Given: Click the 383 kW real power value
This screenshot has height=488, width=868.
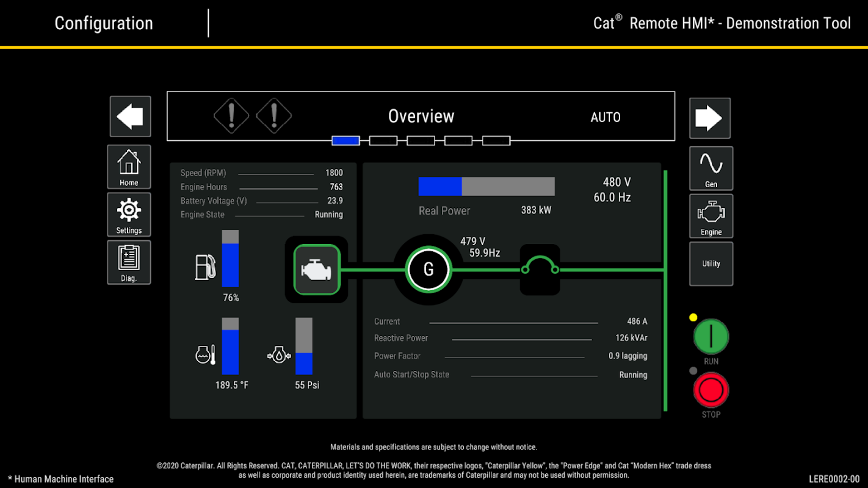Looking at the screenshot, I should [536, 210].
